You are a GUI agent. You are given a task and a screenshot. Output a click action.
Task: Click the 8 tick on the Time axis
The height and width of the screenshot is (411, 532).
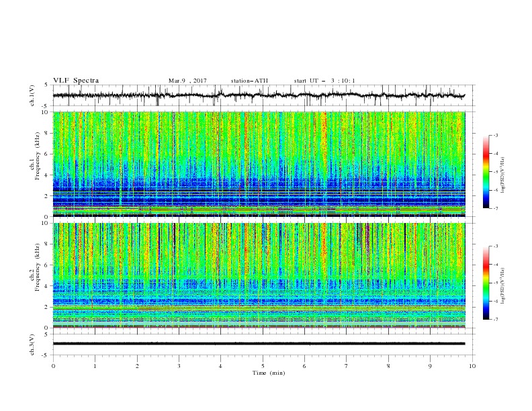click(x=388, y=366)
